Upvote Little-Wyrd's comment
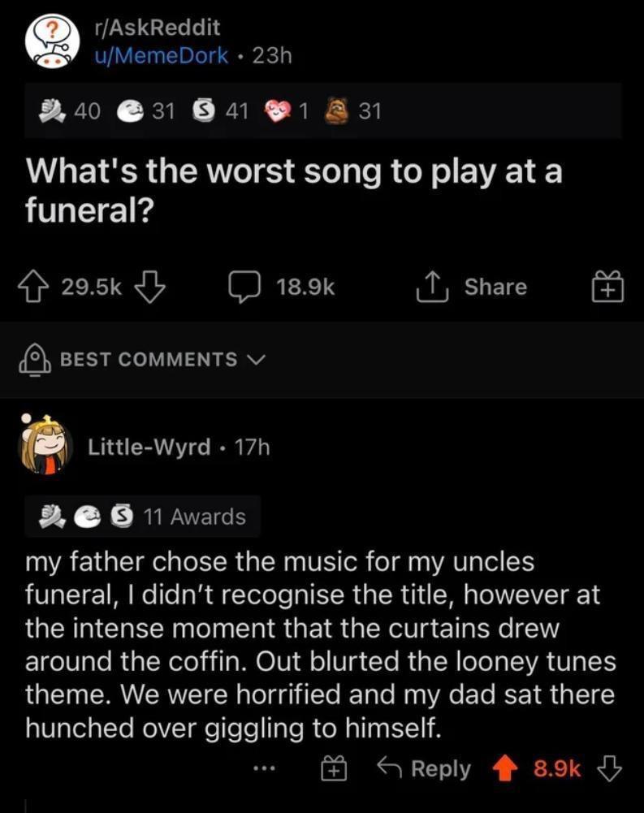Image resolution: width=644 pixels, height=813 pixels. [x=505, y=768]
